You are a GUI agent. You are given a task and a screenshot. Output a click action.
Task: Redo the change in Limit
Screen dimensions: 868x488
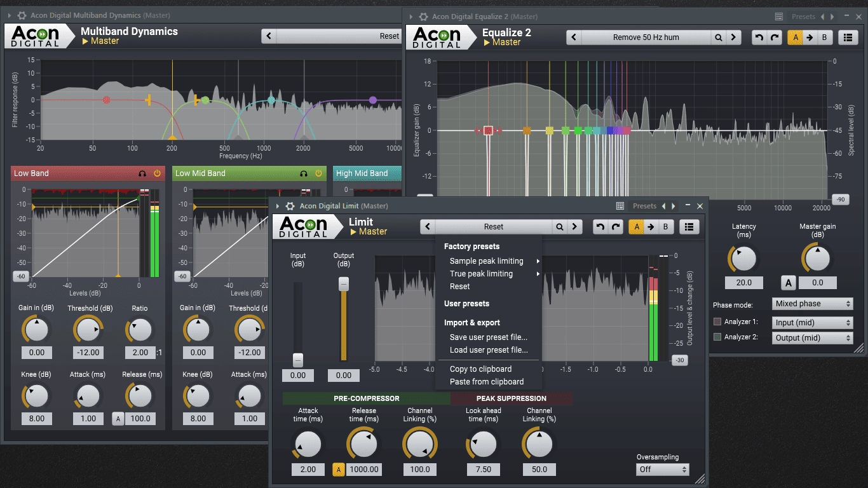click(x=615, y=227)
